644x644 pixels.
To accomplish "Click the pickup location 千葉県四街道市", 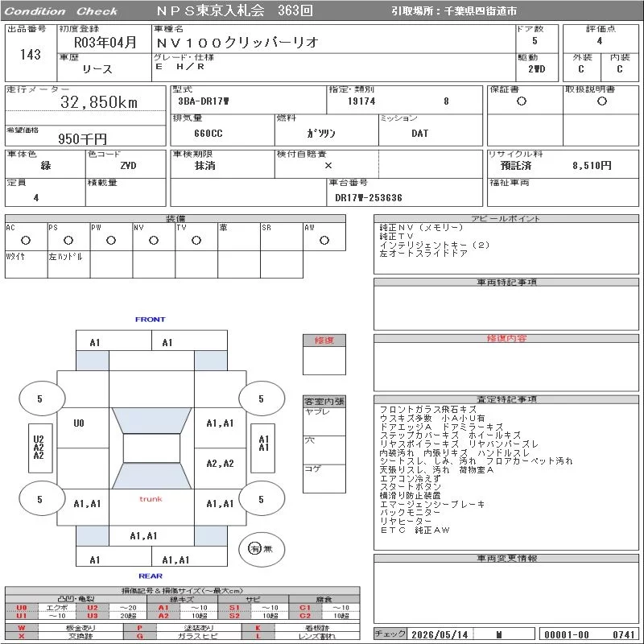I will [x=481, y=11].
